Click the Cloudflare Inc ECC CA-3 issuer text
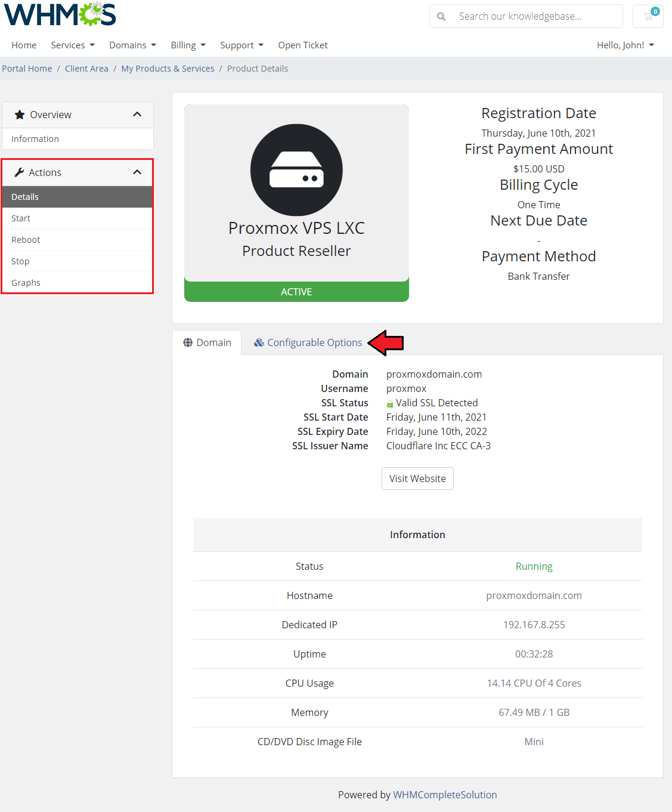 pyautogui.click(x=438, y=446)
